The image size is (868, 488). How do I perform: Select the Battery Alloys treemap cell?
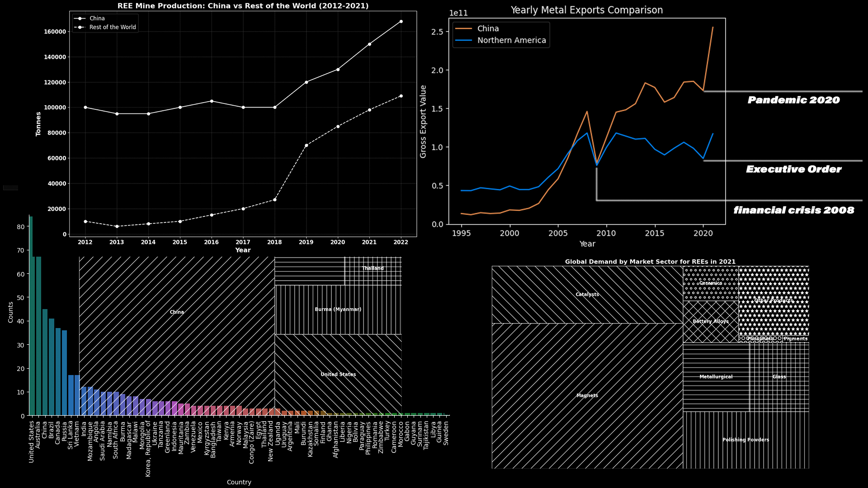711,321
